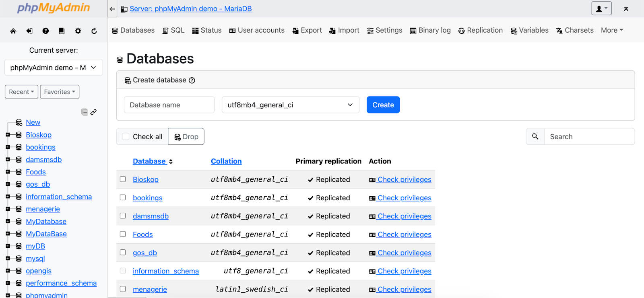Click the Home icon in sidebar
This screenshot has height=298, width=644.
[x=13, y=31]
